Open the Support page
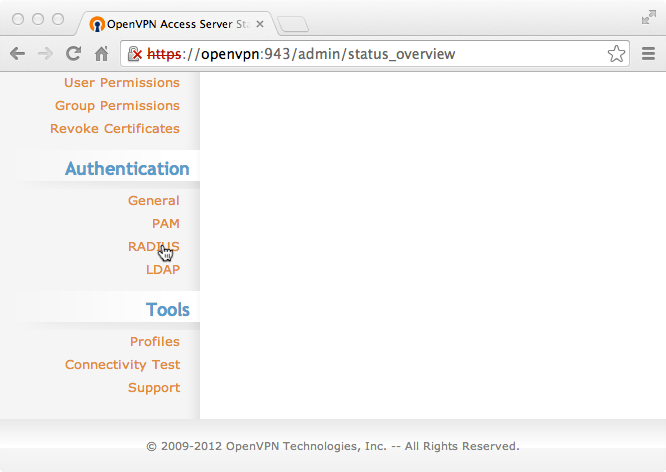The image size is (666, 472). 154,388
